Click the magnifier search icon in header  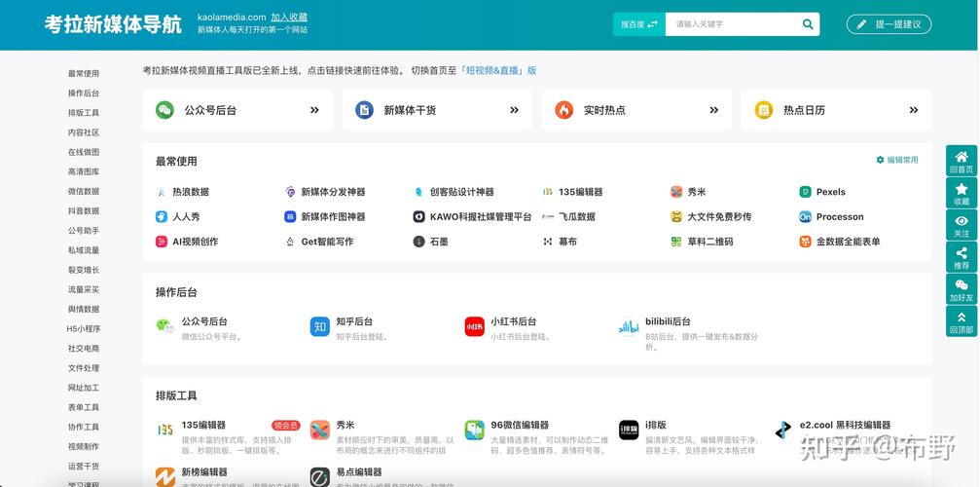click(808, 24)
